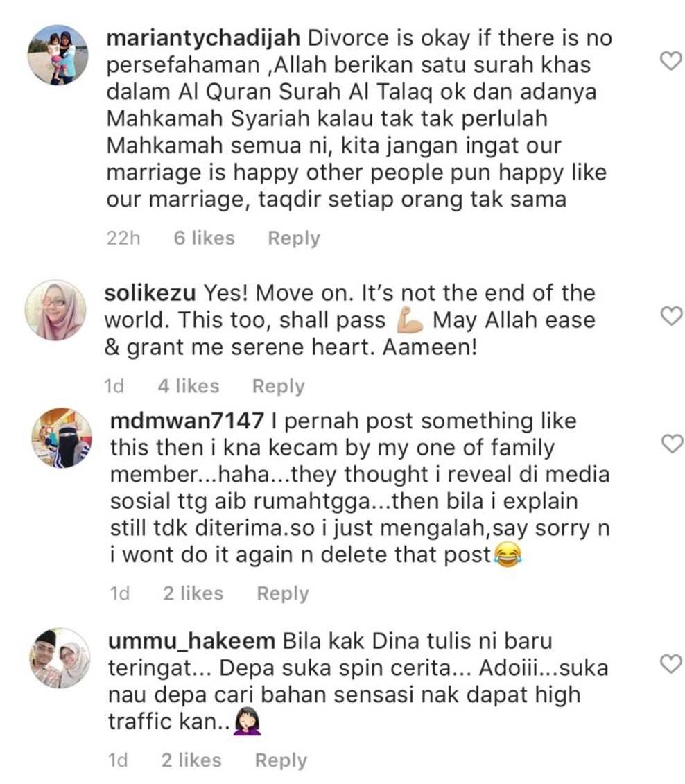View 2 likes on mdmwan7147's comment

(x=193, y=594)
